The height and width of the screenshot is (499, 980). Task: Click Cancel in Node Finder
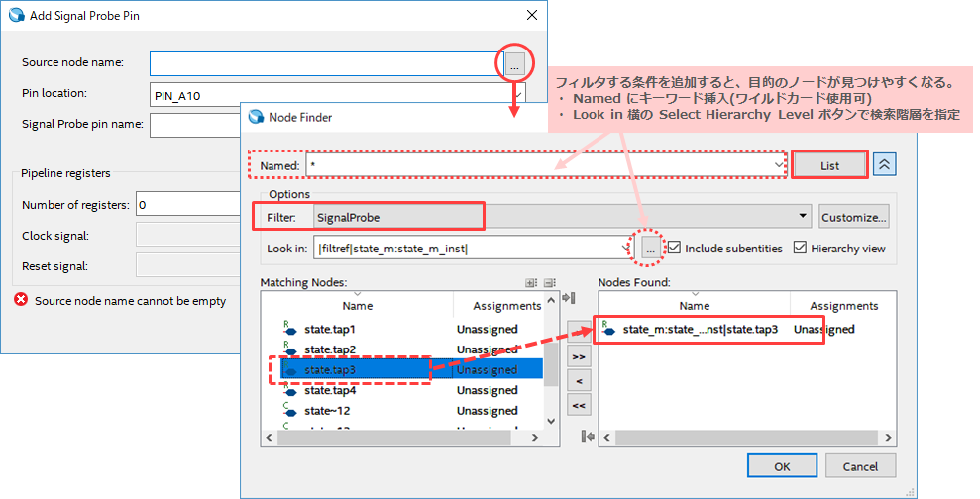point(860,466)
